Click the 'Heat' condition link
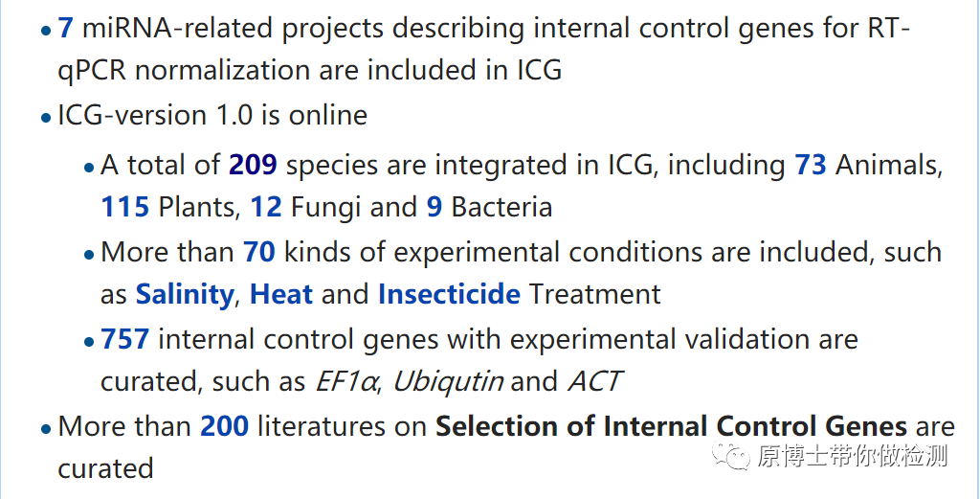This screenshot has width=980, height=499. [281, 294]
